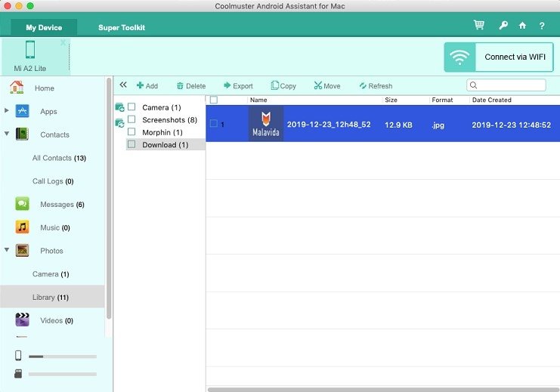Collapse the Contacts section arrow
Viewport: 560px width, 392px height.
coord(7,134)
